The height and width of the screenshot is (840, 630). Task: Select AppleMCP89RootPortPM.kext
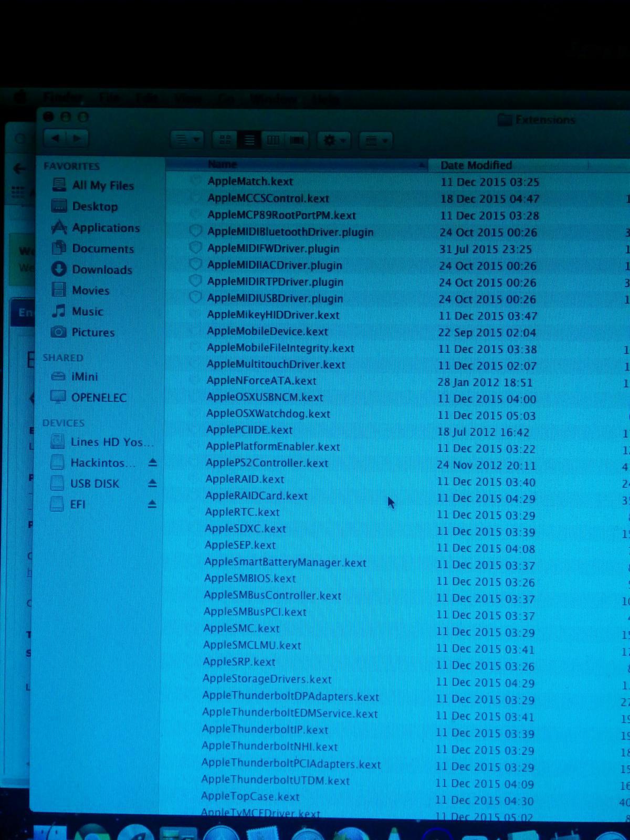[x=281, y=215]
